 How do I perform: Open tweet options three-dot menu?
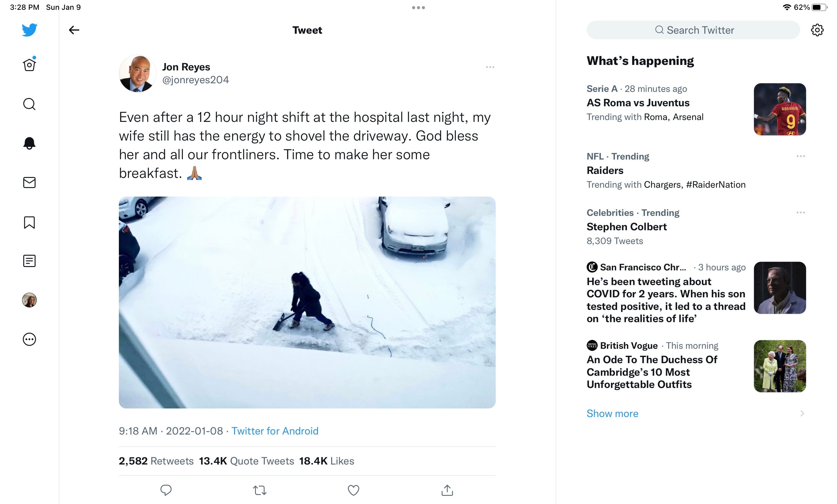pyautogui.click(x=490, y=67)
